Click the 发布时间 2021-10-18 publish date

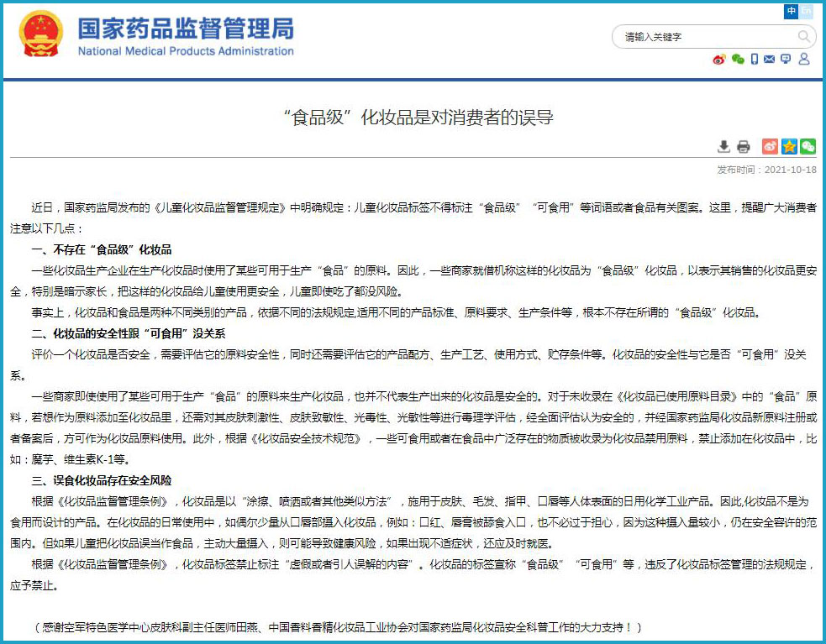click(x=766, y=169)
